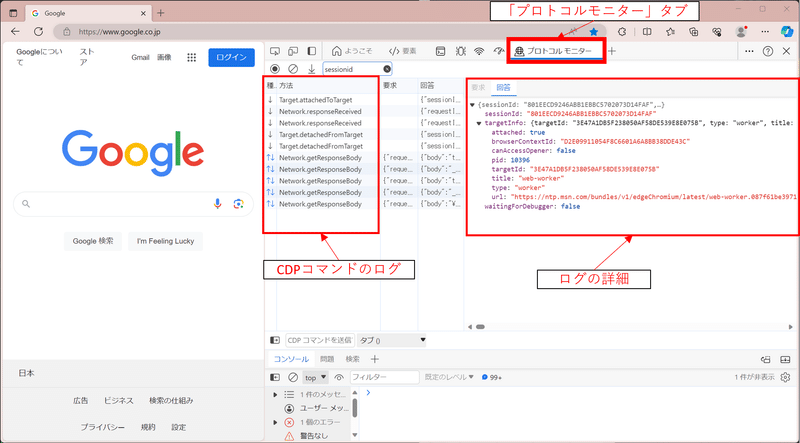Click the inspect element picker icon

[x=275, y=51]
